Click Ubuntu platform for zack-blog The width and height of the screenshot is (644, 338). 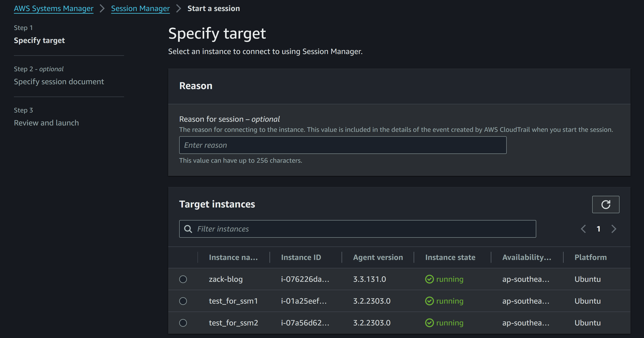(x=588, y=279)
